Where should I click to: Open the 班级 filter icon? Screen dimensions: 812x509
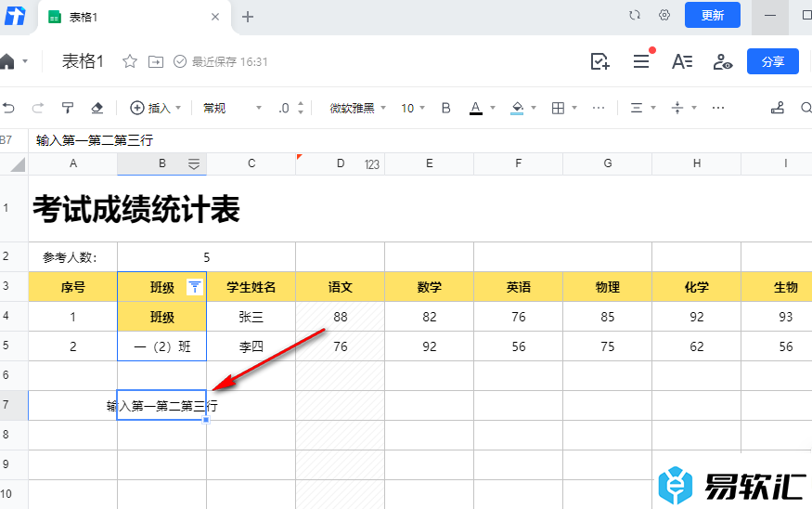click(x=195, y=287)
